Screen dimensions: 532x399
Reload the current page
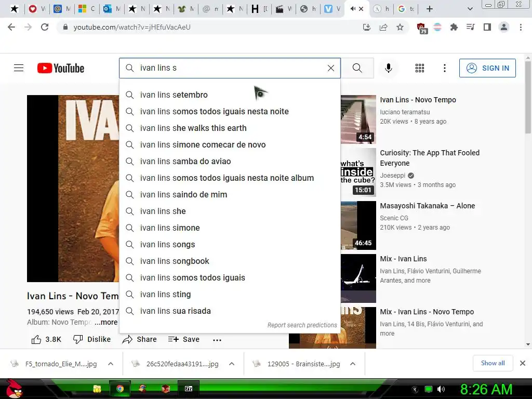coord(45,27)
